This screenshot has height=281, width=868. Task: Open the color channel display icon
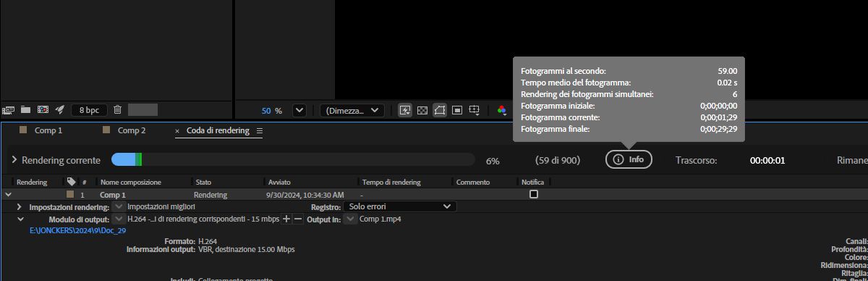[502, 110]
